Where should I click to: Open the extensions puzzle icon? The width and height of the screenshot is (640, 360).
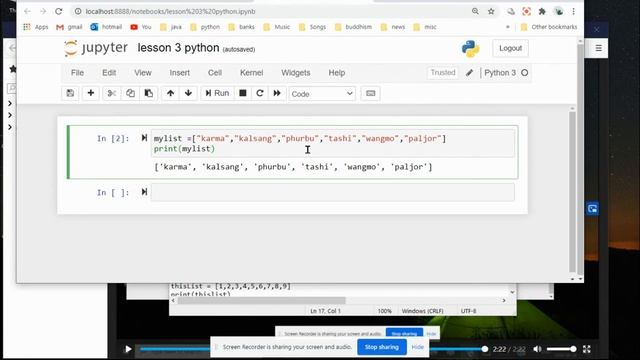pyautogui.click(x=542, y=11)
